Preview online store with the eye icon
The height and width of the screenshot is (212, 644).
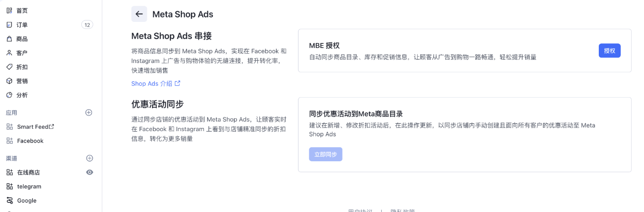tap(90, 172)
